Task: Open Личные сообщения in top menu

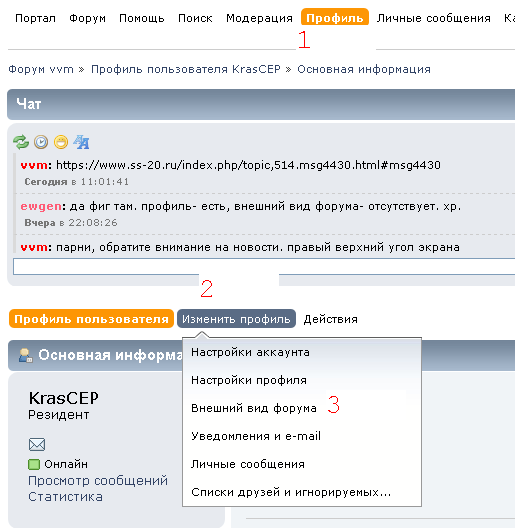Action: click(x=433, y=18)
